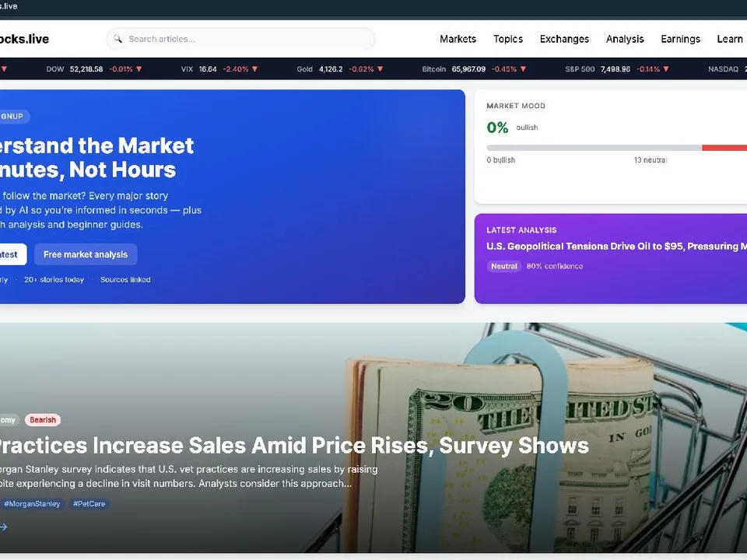Focus the 'Search articles...' input field
747x560 pixels.
point(240,39)
